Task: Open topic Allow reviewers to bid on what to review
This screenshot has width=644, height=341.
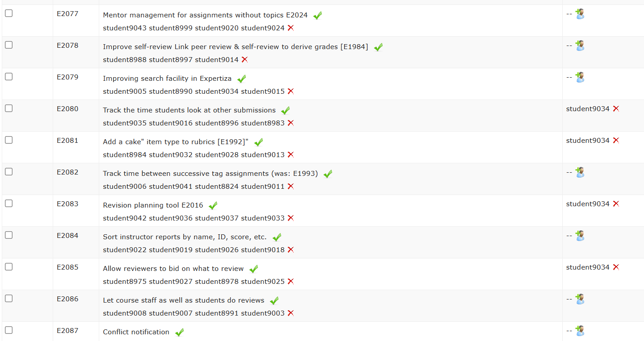Action: [x=173, y=269]
